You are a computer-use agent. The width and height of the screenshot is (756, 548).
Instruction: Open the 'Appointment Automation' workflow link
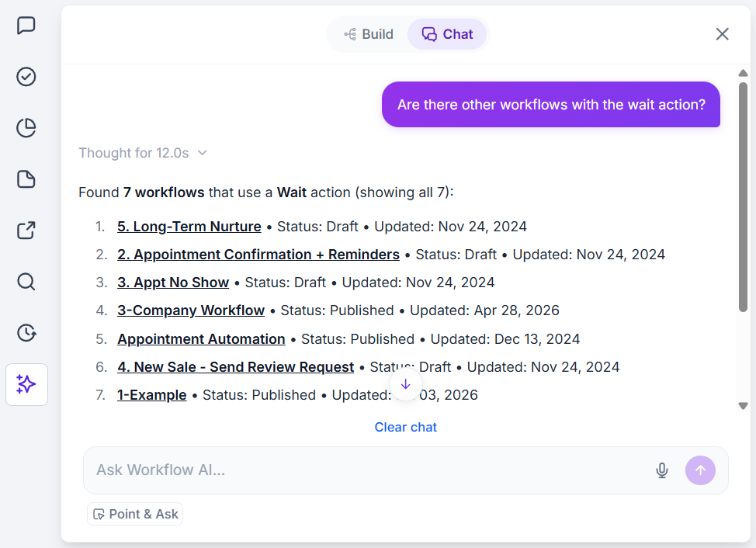coord(201,339)
